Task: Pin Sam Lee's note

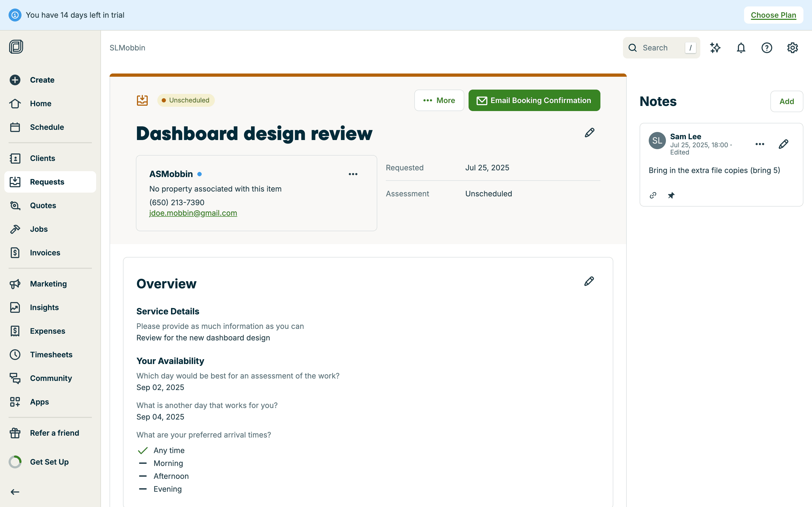Action: [x=671, y=195]
